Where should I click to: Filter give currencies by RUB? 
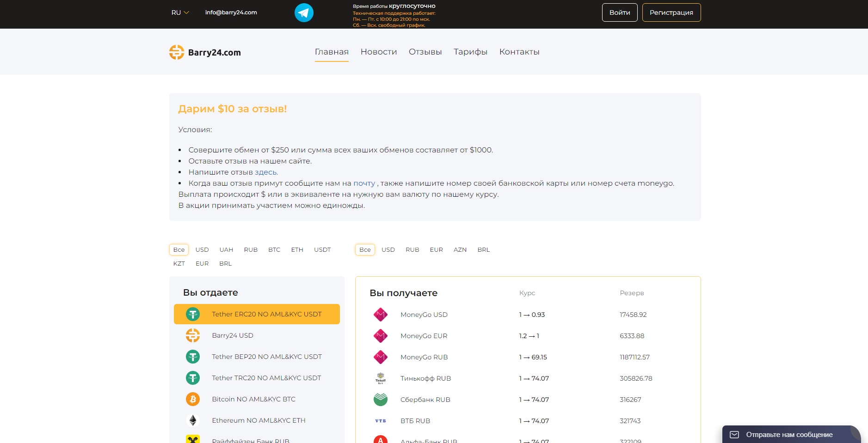(x=251, y=250)
